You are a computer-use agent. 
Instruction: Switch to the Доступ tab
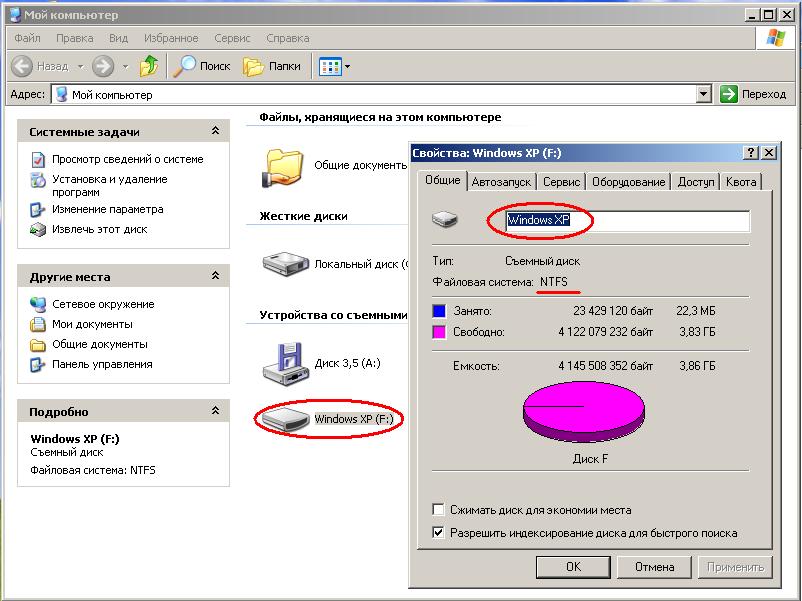tap(696, 182)
